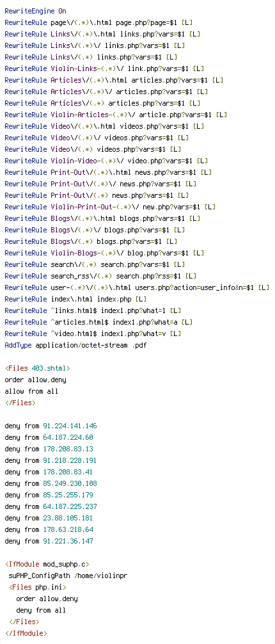Click the IP address 85.249.230.108
The width and height of the screenshot is (275, 644).
pyautogui.click(x=70, y=483)
